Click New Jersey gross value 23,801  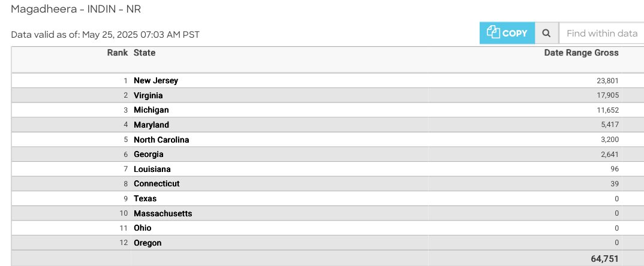(607, 81)
